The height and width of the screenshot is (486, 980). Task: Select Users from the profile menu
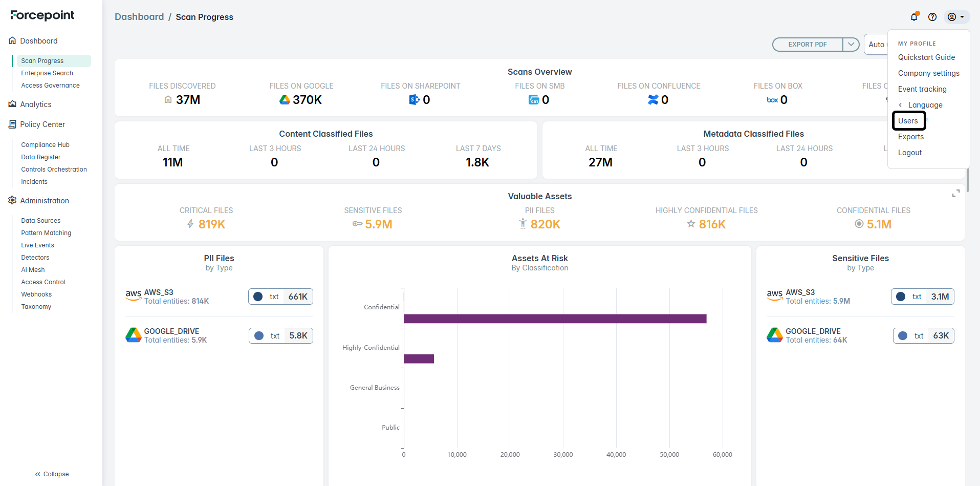[x=908, y=121]
